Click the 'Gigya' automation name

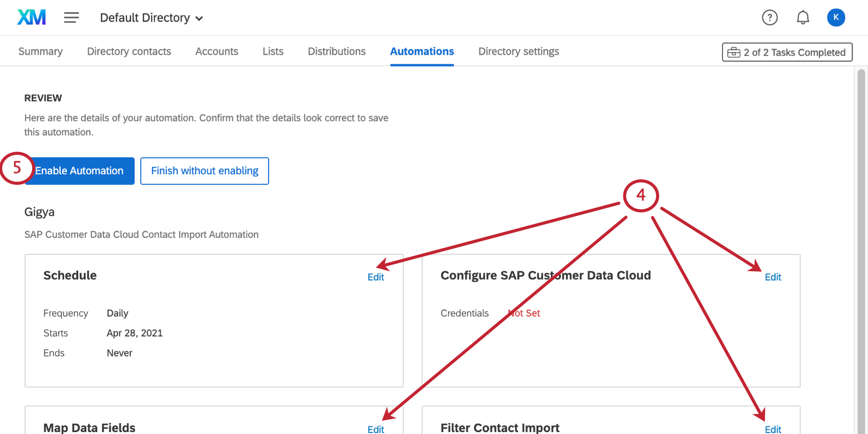tap(39, 212)
